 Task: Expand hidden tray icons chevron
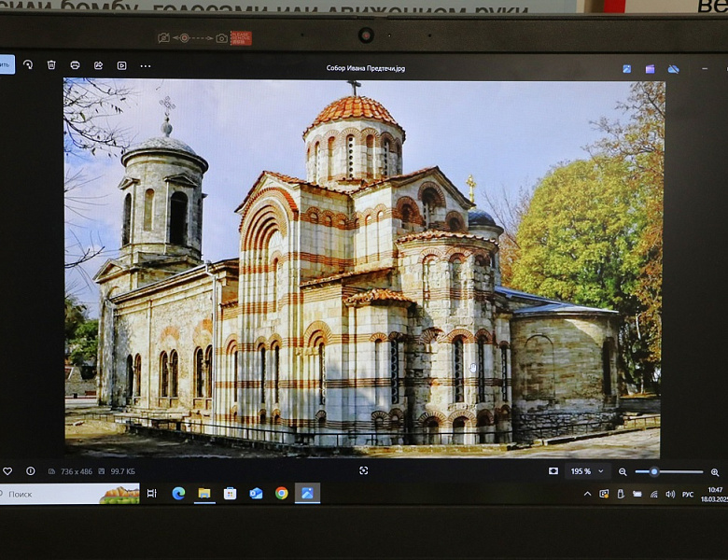pyautogui.click(x=587, y=494)
